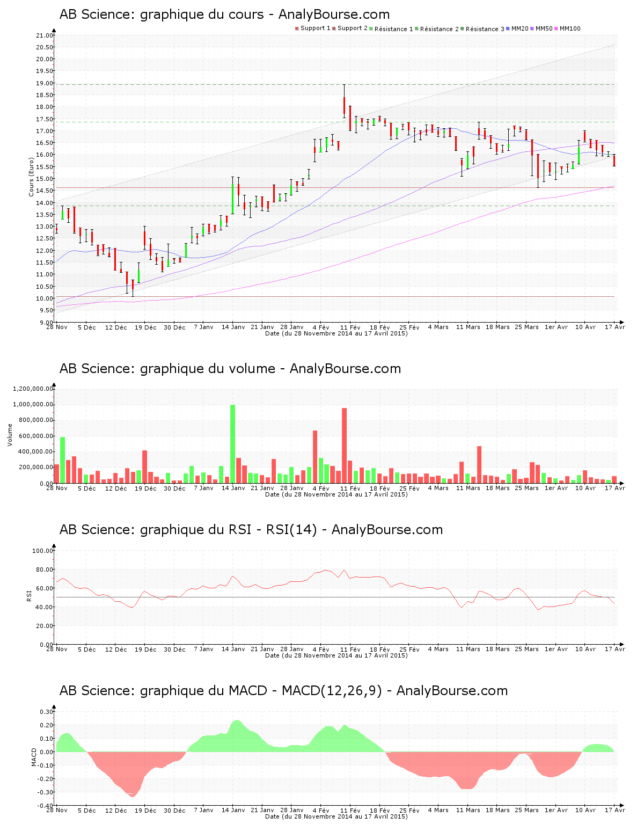The width and height of the screenshot is (644, 832).
Task: Click the date range caption under MACD chart
Action: click(x=336, y=816)
